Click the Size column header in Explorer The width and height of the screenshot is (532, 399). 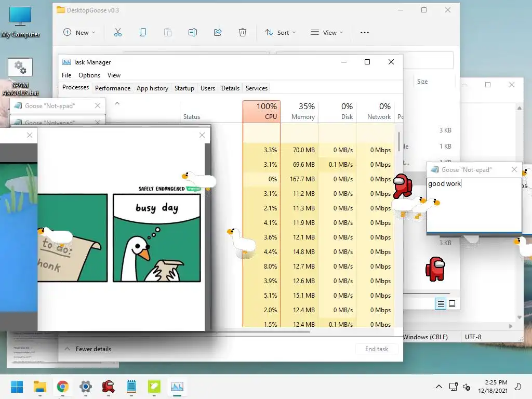click(x=422, y=82)
